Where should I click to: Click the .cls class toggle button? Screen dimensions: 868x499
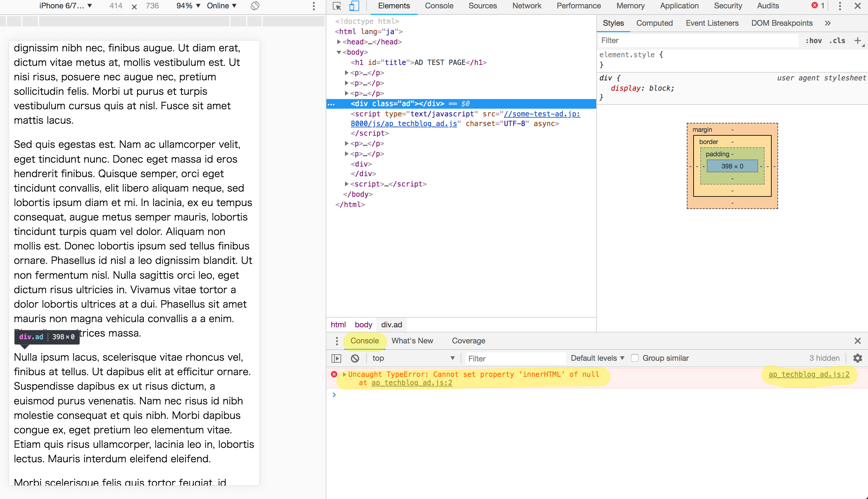tap(837, 41)
